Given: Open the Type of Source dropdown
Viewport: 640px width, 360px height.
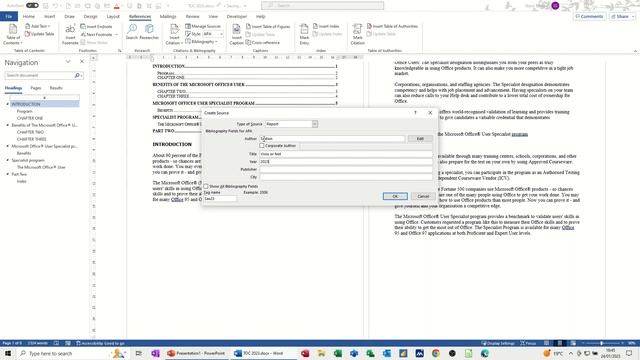Looking at the screenshot, I should click(x=315, y=124).
